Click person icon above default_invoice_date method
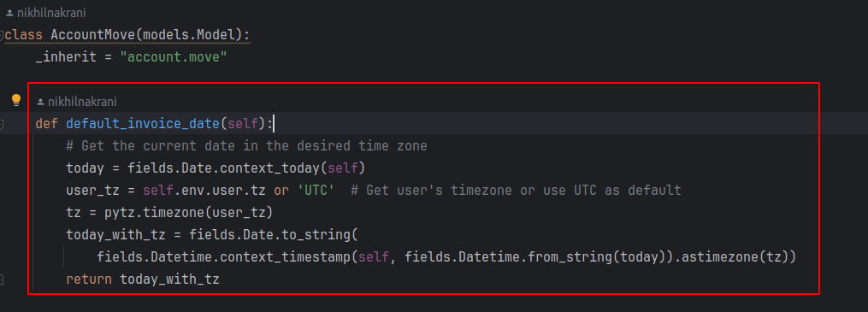 40,102
